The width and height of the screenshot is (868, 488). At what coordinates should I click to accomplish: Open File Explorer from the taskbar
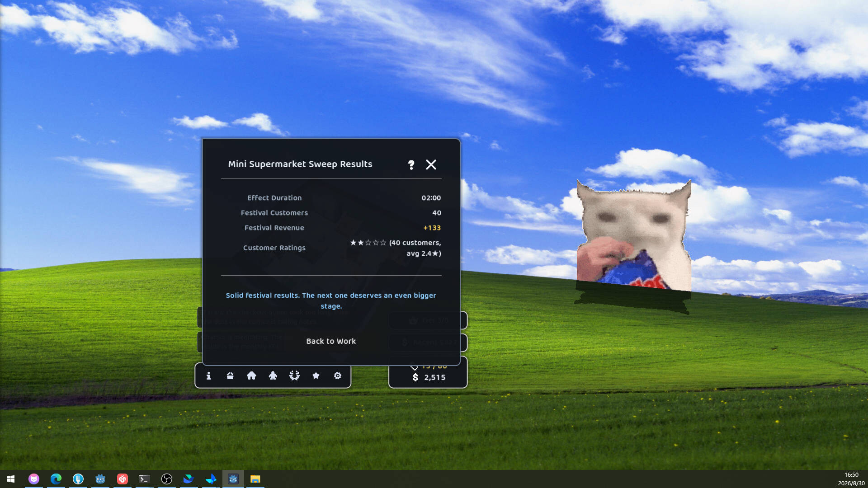click(255, 479)
